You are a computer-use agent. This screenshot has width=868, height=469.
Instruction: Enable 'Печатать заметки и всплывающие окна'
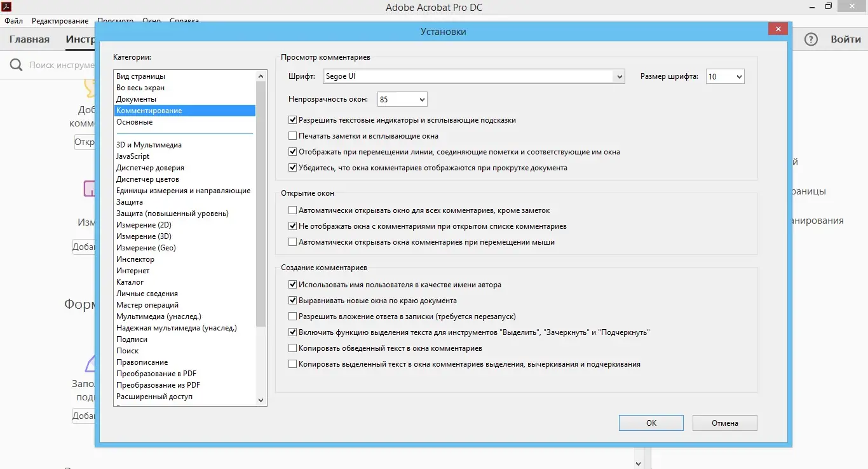293,136
